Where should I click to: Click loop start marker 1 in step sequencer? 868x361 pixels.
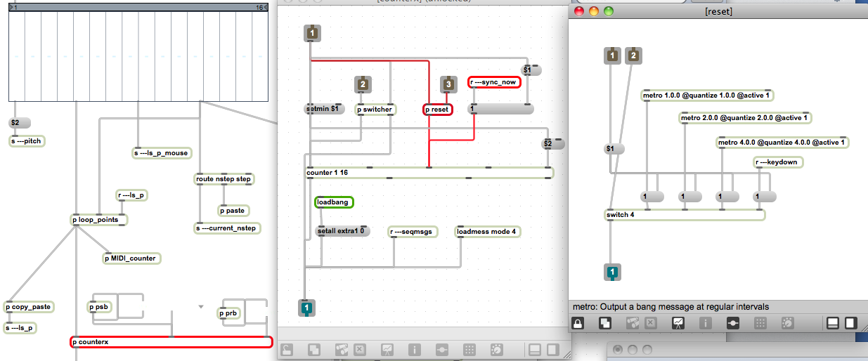(x=15, y=6)
